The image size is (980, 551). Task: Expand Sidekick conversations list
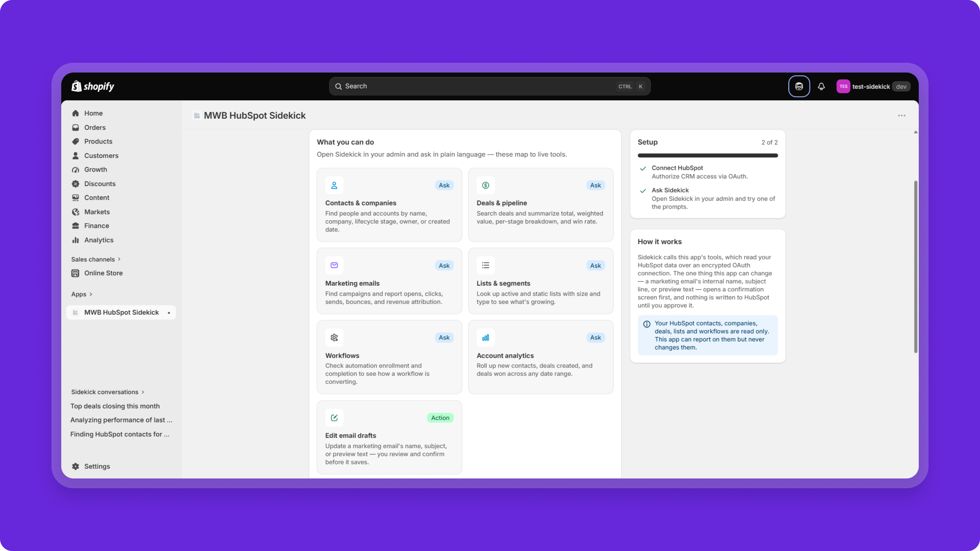pos(108,392)
